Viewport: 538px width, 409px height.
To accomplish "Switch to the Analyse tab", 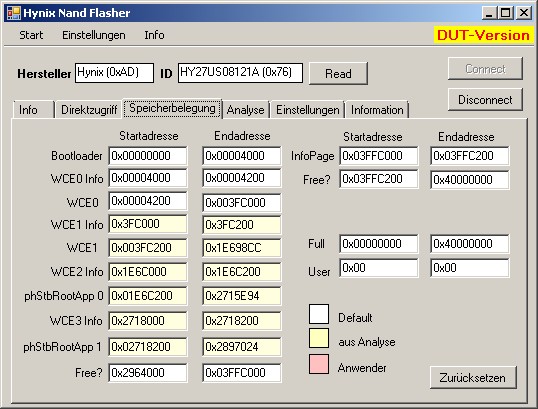I will click(x=245, y=110).
